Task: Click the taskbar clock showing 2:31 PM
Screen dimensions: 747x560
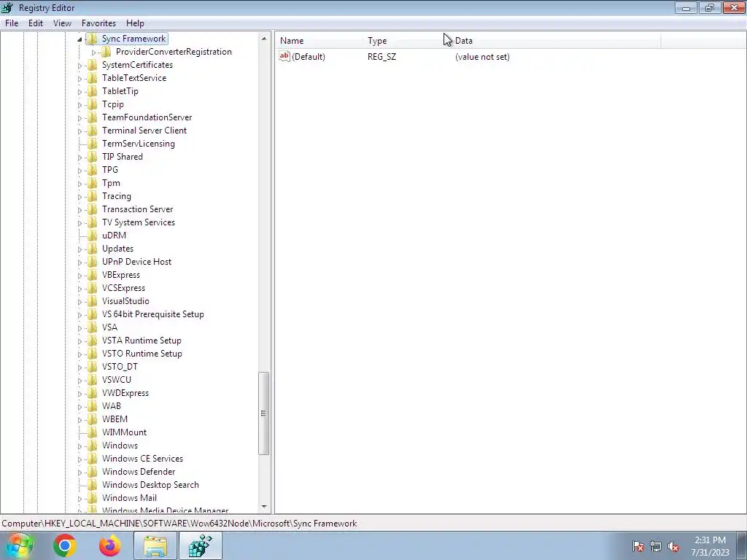Action: (711, 546)
